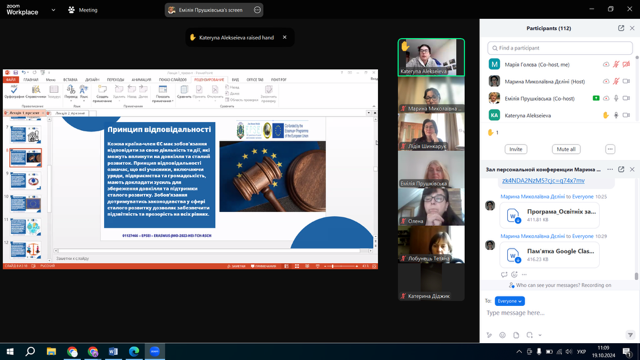Viewport: 640px width, 360px height.
Task: Focus the Find a participant field
Action: (x=560, y=48)
